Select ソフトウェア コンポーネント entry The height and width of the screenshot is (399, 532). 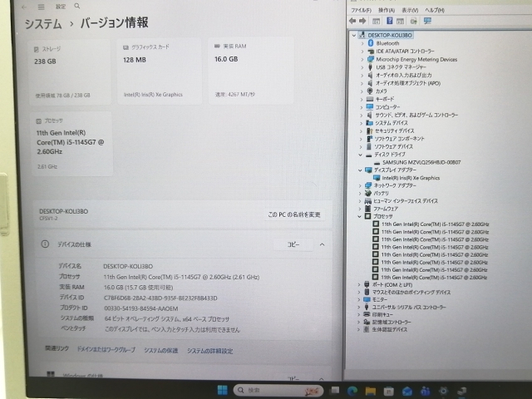pos(399,139)
